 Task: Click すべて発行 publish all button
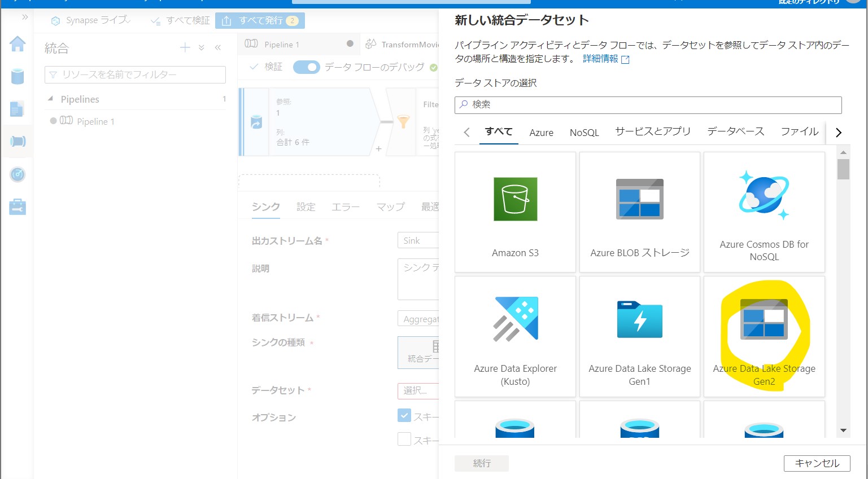click(260, 20)
